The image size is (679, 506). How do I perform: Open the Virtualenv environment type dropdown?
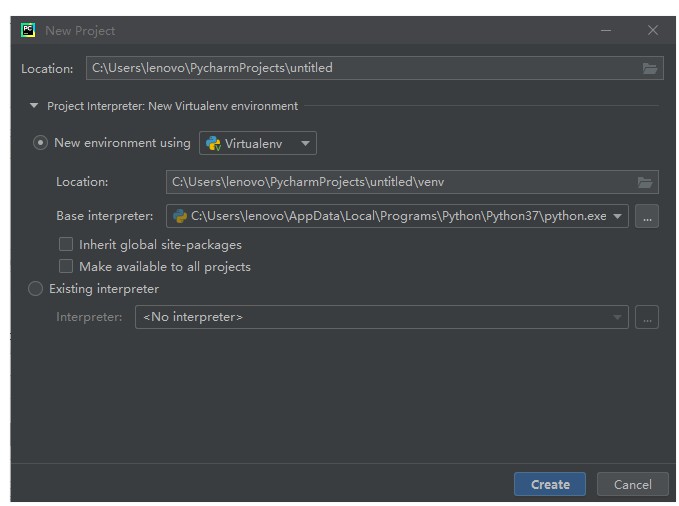click(258, 143)
